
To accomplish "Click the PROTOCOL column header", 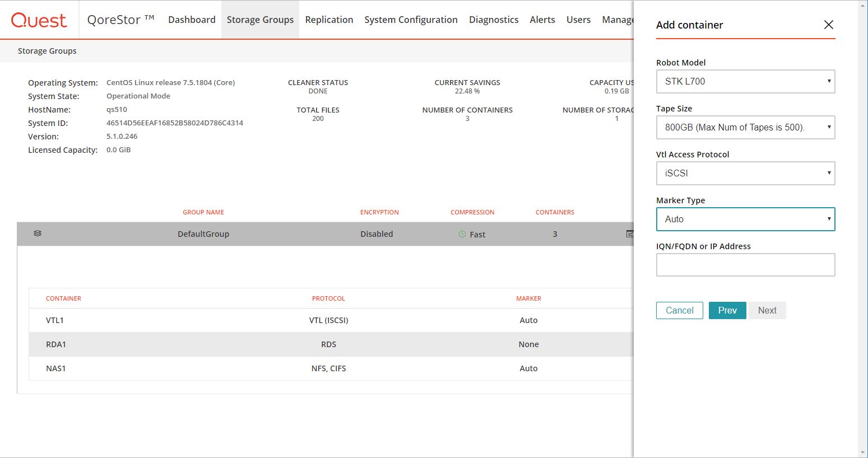I will click(328, 298).
